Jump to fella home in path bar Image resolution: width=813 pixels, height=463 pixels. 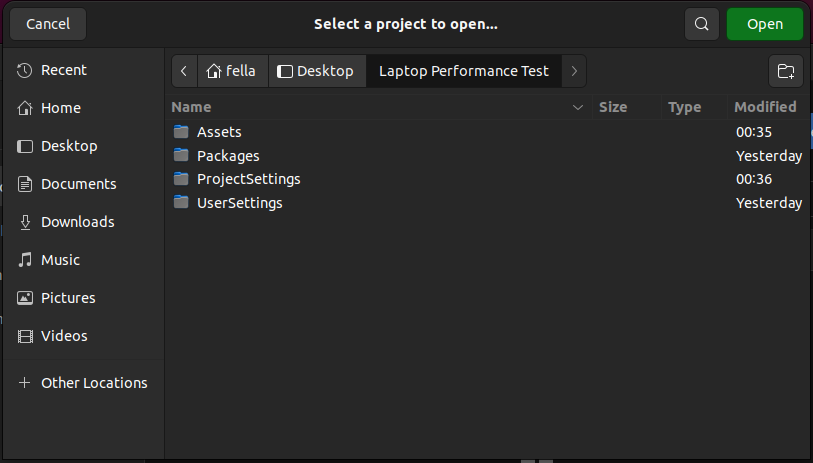pos(233,71)
